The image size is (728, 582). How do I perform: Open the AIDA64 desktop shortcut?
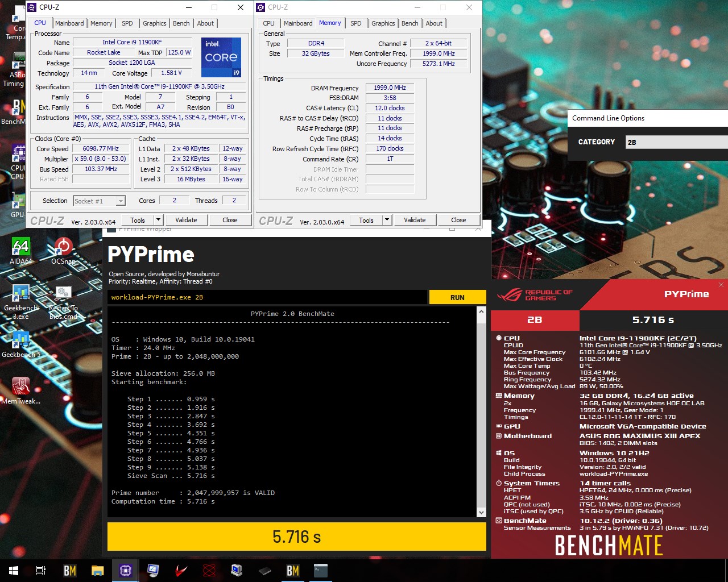click(x=20, y=251)
